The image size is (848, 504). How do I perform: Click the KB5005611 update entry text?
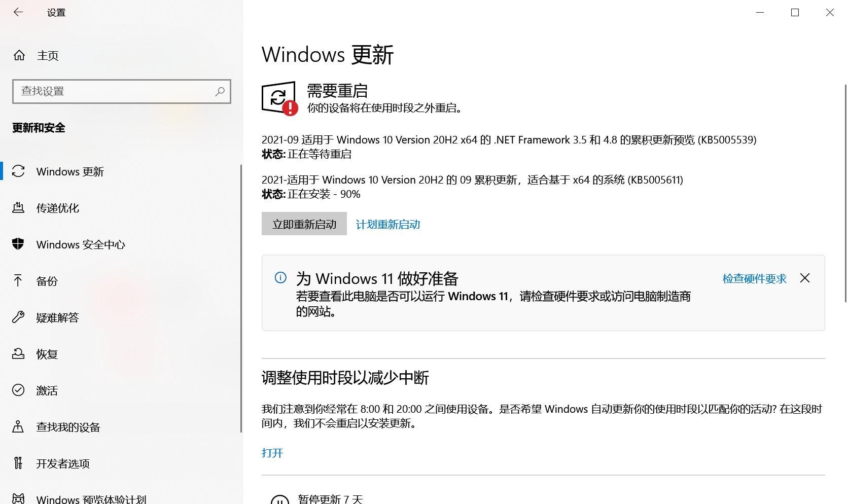472,180
